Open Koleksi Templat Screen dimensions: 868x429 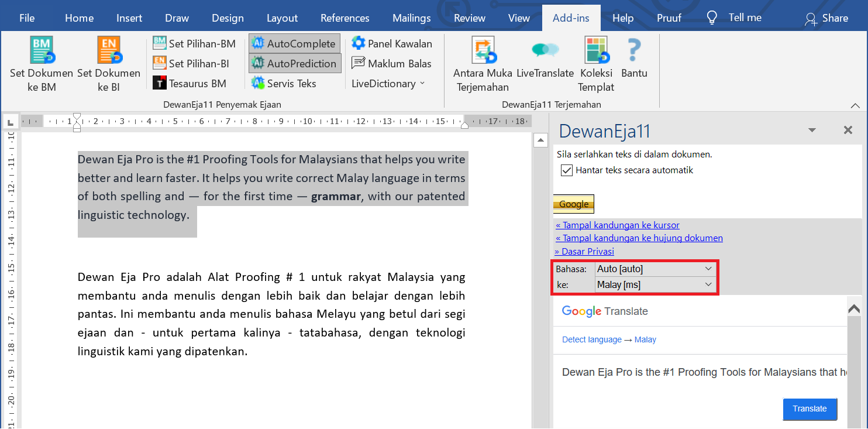(x=596, y=51)
